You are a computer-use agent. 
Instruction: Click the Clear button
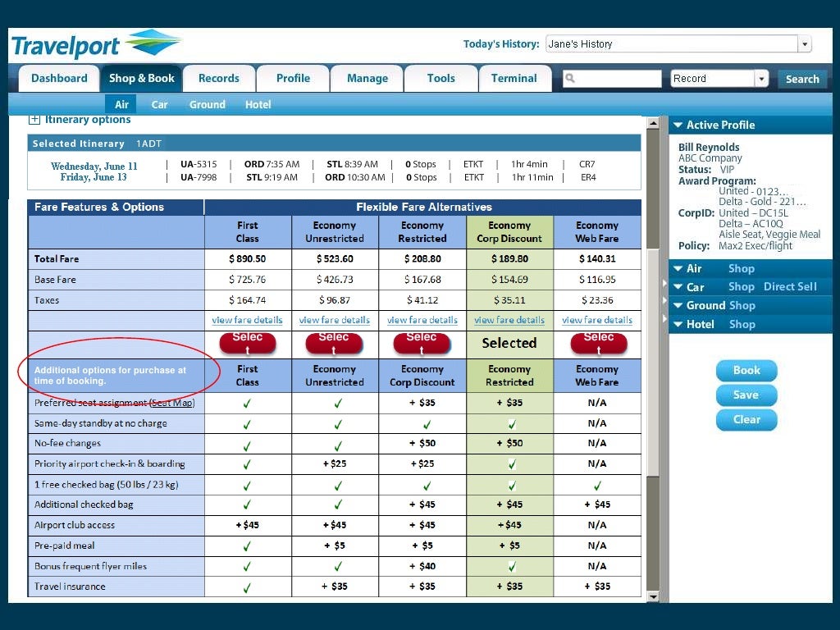746,419
